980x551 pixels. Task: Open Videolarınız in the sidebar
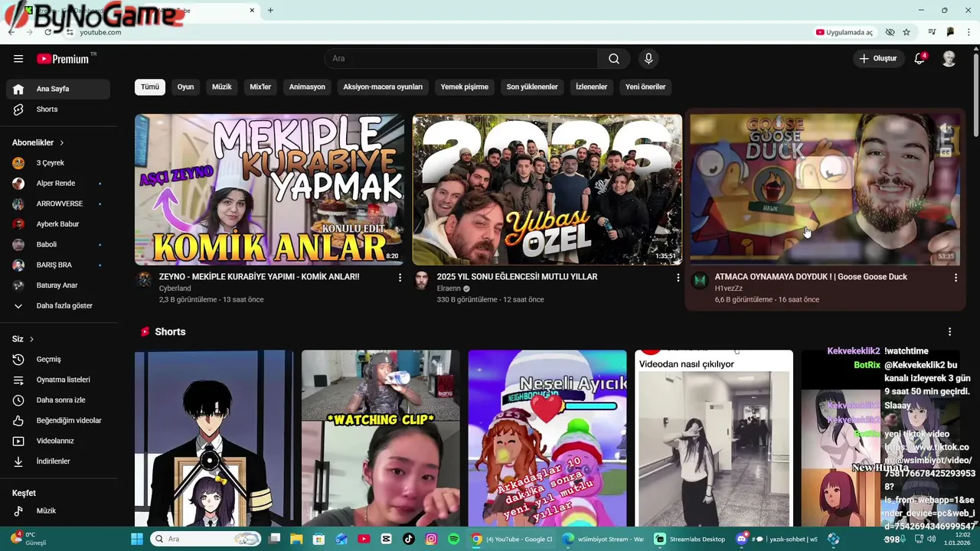(58, 441)
